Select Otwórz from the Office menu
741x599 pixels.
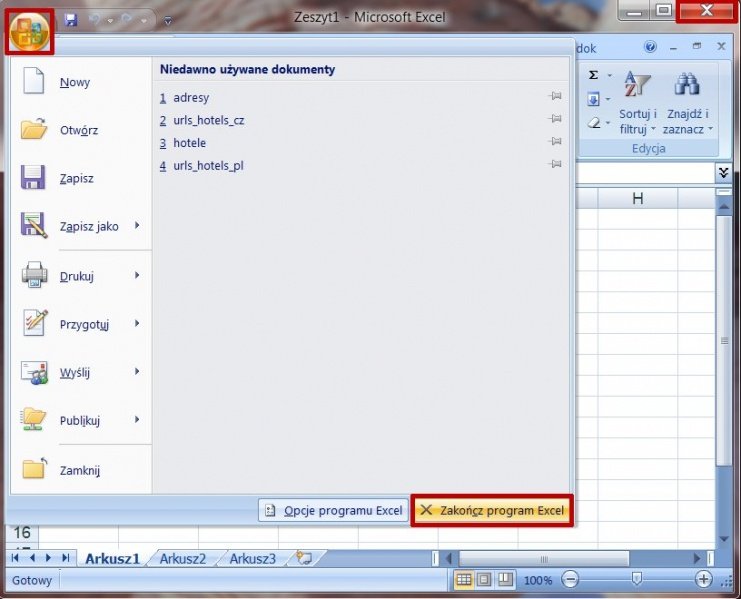[78, 130]
